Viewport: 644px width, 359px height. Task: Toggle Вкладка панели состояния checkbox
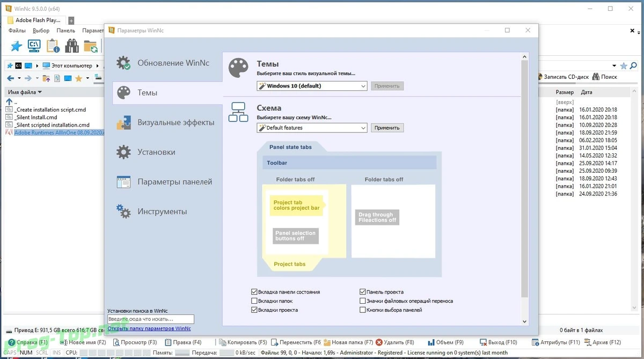point(254,292)
